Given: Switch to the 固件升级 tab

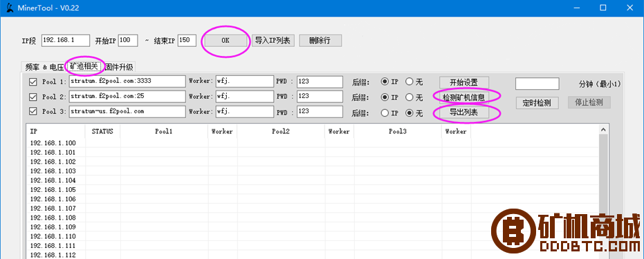Looking at the screenshot, I should [119, 67].
